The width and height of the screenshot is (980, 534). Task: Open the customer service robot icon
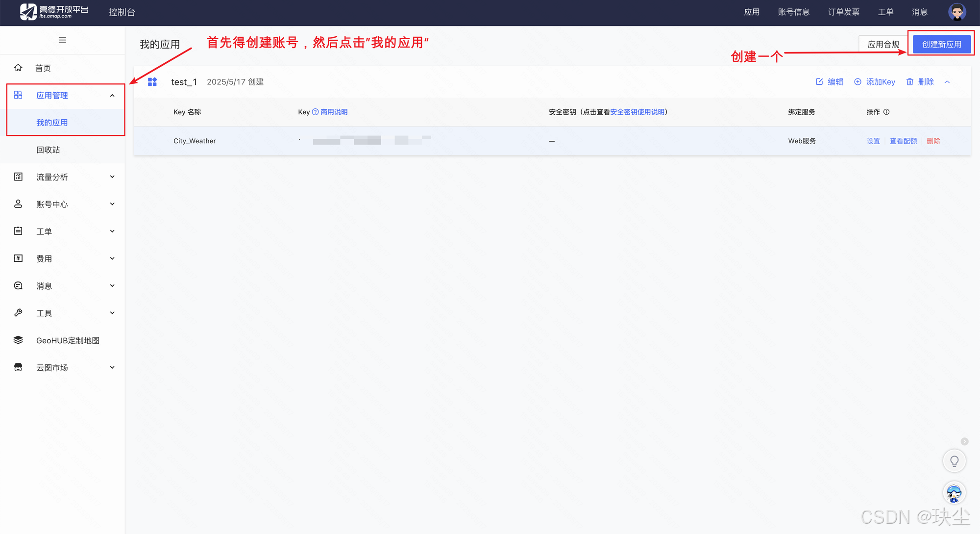point(954,493)
